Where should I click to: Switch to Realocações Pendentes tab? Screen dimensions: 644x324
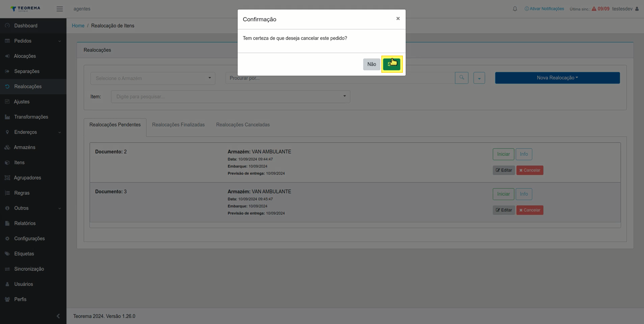[x=115, y=125]
